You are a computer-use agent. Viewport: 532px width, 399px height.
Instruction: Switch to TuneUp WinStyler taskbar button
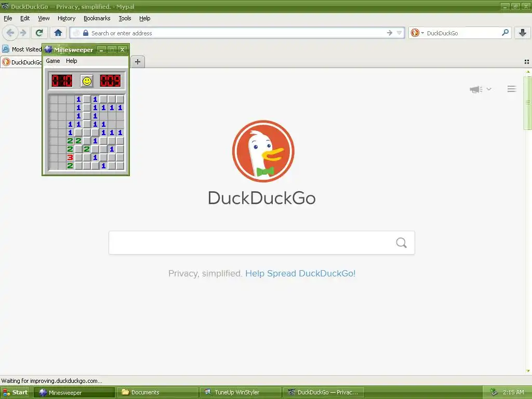coord(240,393)
